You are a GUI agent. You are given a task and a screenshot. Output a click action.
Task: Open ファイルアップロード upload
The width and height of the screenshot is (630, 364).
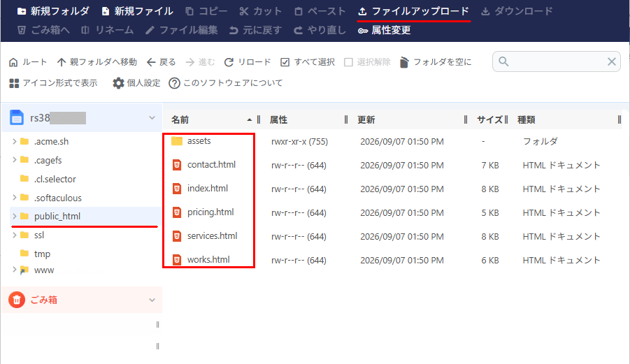pyautogui.click(x=413, y=11)
